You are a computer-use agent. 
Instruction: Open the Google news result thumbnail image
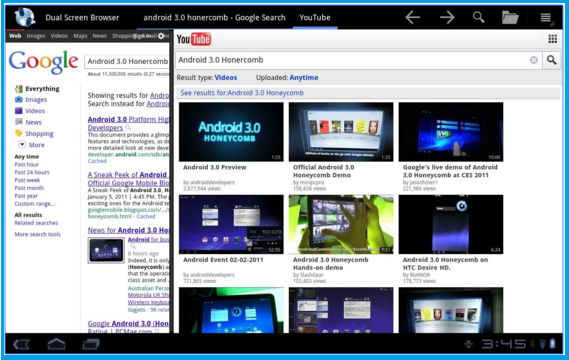[106, 250]
